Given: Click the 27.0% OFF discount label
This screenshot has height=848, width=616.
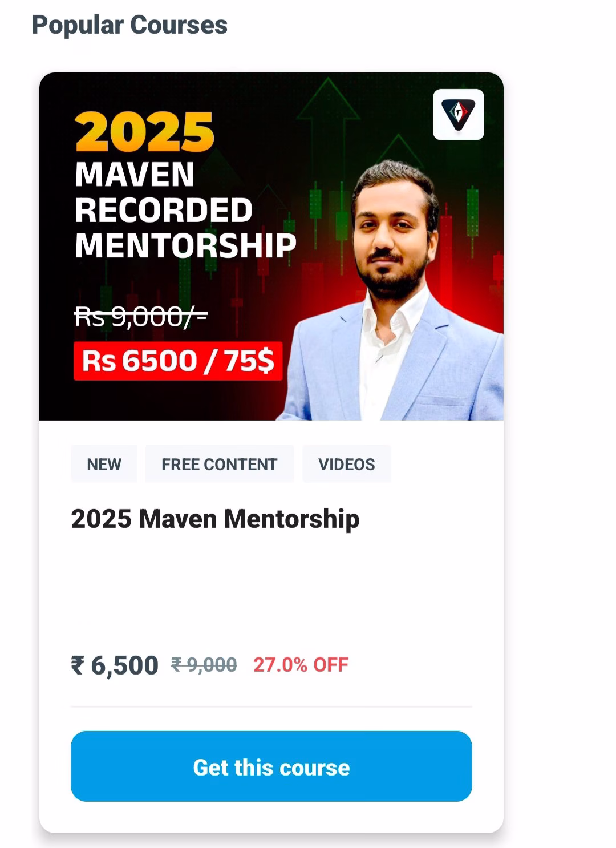Looking at the screenshot, I should pos(301,665).
